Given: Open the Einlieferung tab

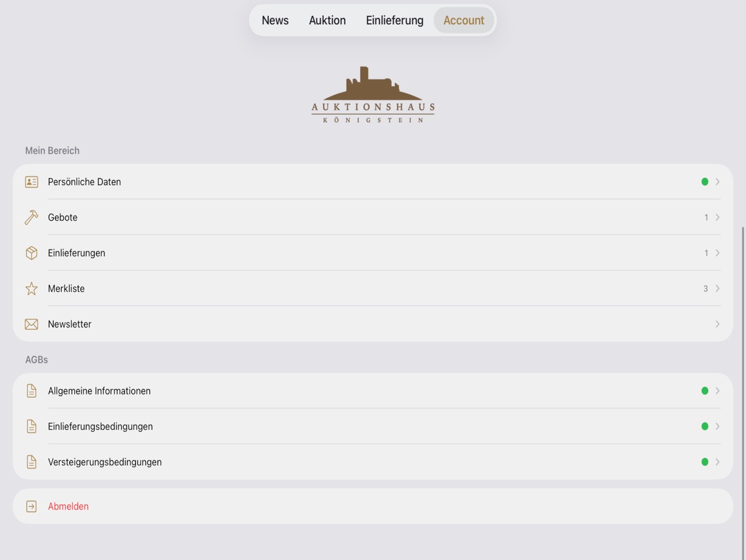Looking at the screenshot, I should [394, 20].
